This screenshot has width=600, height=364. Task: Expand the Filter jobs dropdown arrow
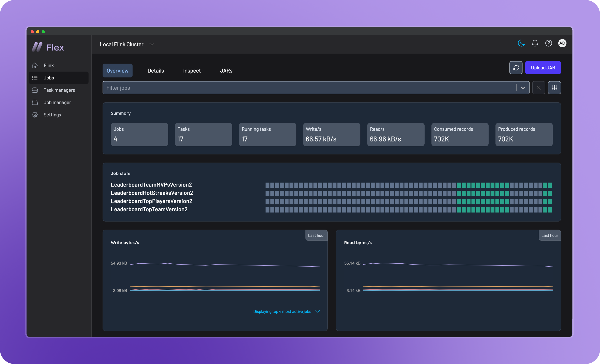523,88
